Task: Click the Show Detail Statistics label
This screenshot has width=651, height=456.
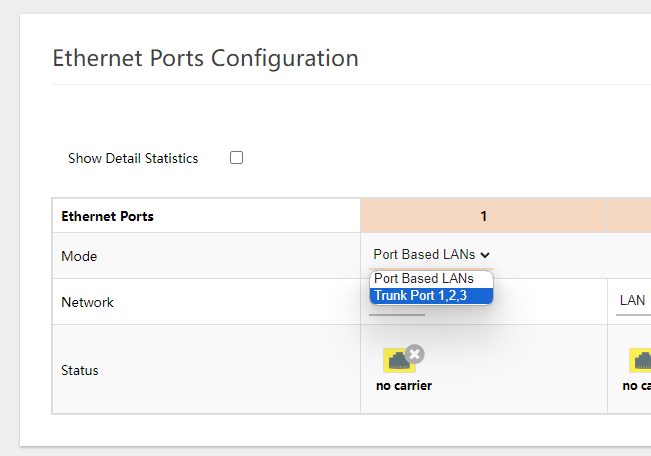Action: 133,158
